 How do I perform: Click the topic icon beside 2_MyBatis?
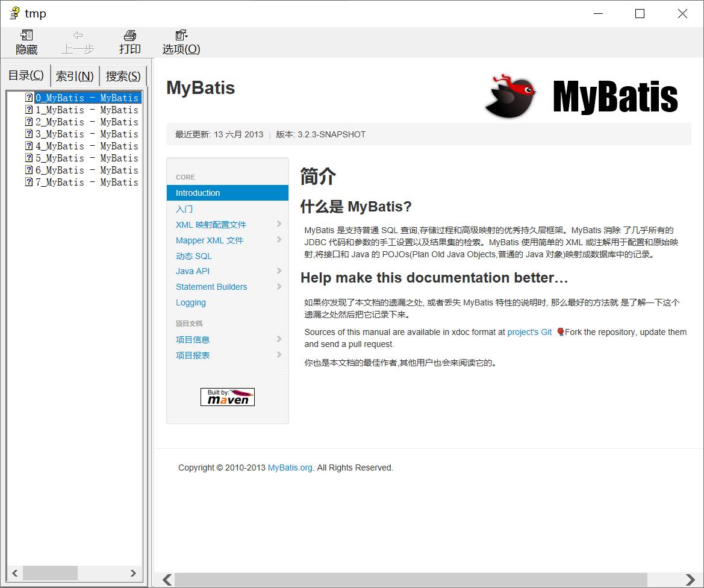tap(29, 121)
